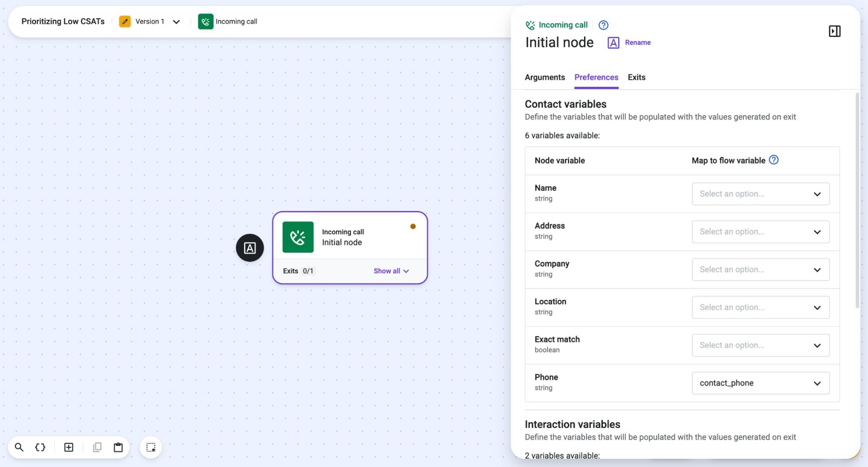
Task: Click the paste clipboard icon
Action: 118,447
